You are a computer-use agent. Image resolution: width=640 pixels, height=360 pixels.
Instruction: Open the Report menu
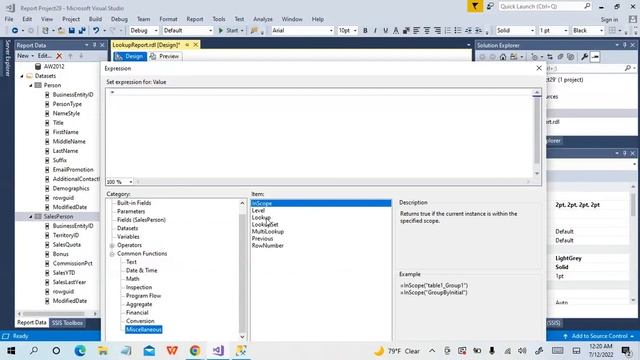coord(195,19)
